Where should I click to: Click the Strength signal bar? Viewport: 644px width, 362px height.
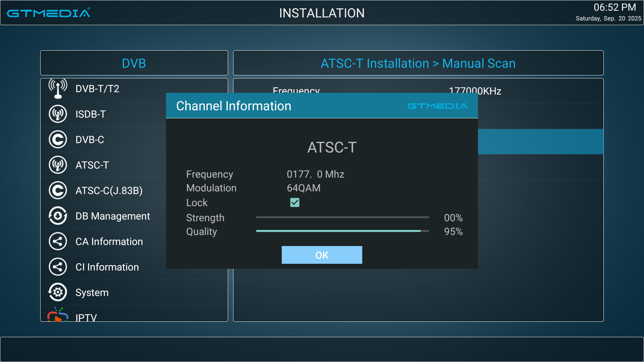(x=342, y=217)
